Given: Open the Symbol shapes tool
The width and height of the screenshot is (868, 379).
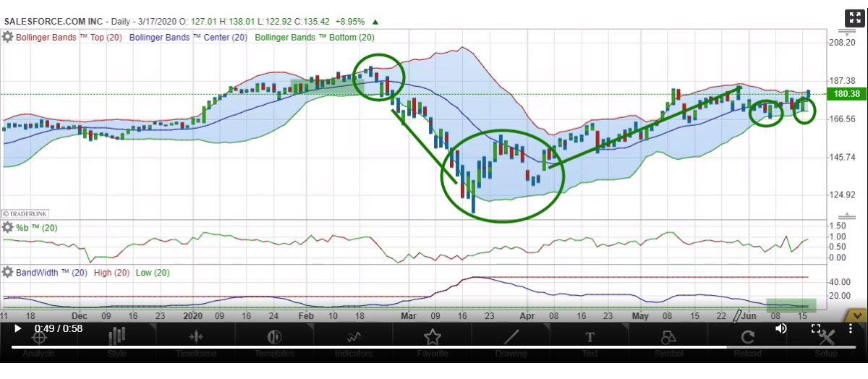Looking at the screenshot, I should pyautogui.click(x=668, y=342).
